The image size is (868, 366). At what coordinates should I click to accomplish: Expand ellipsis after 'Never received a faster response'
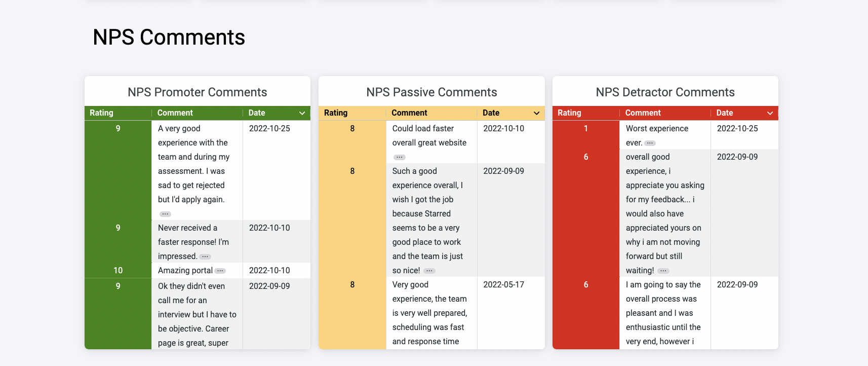click(205, 257)
